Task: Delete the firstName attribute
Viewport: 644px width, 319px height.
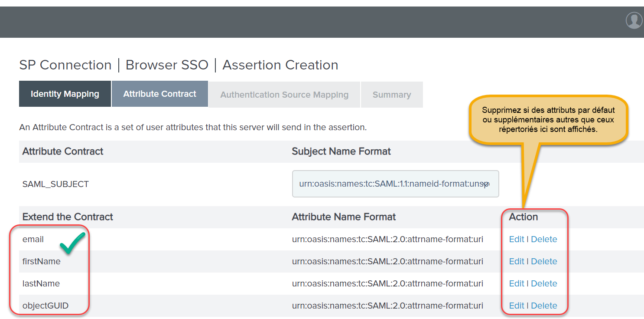Action: 544,261
